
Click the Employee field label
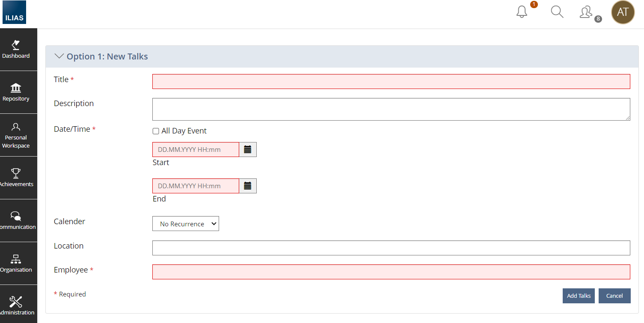pyautogui.click(x=71, y=270)
